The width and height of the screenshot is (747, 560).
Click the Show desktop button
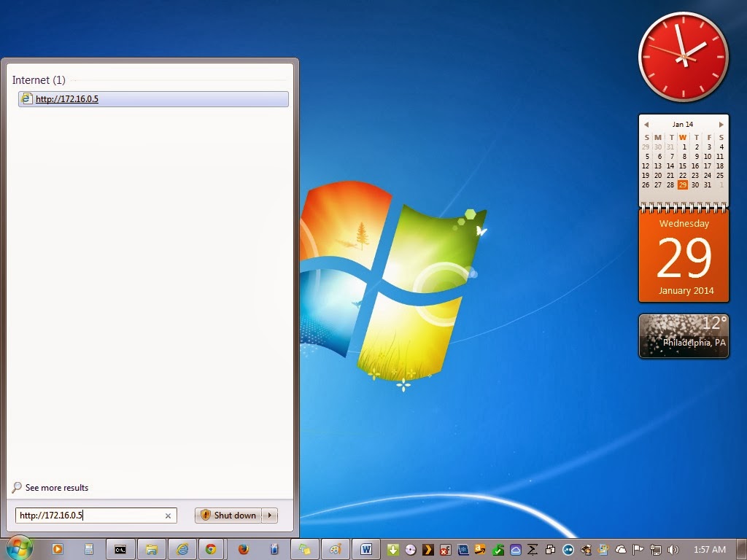(x=742, y=550)
